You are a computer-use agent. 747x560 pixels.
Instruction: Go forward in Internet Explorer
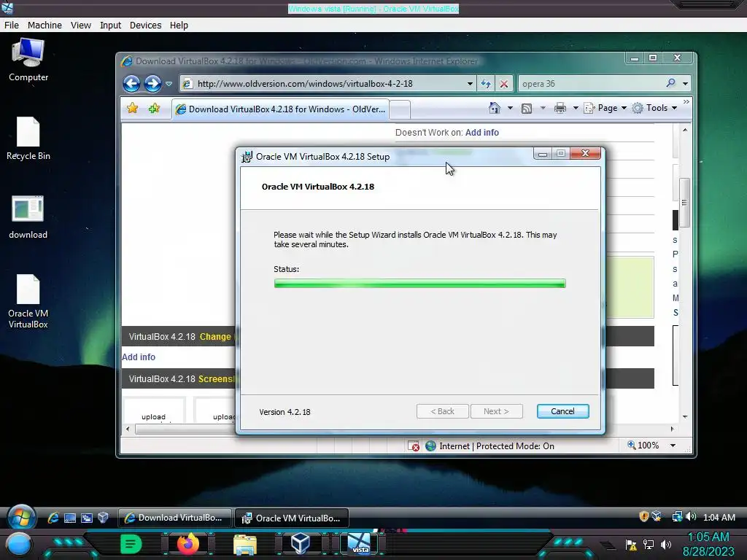click(152, 84)
